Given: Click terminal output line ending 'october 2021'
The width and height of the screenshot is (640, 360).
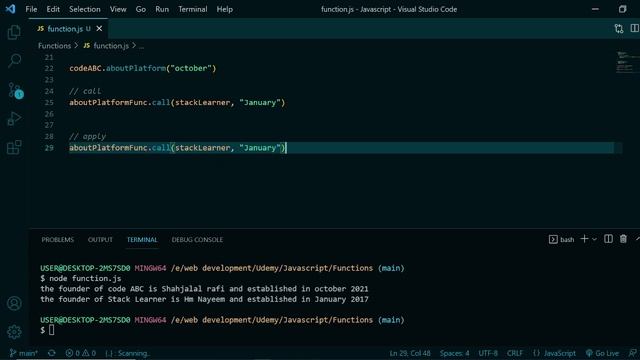Looking at the screenshot, I should coord(204,289).
